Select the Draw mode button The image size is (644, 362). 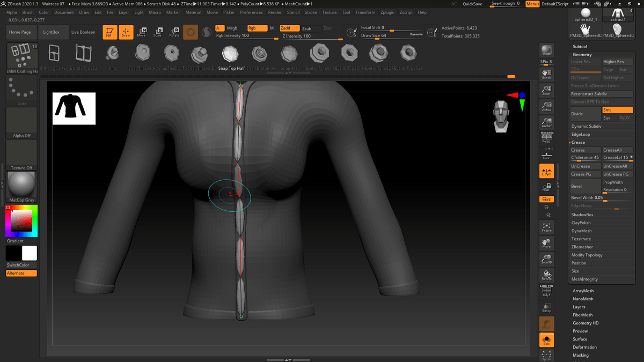(x=126, y=32)
